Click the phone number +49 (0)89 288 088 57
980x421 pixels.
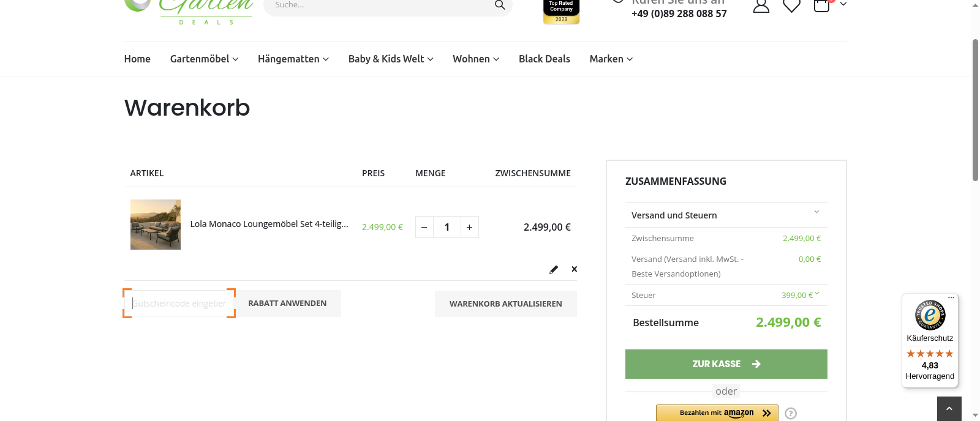(679, 13)
